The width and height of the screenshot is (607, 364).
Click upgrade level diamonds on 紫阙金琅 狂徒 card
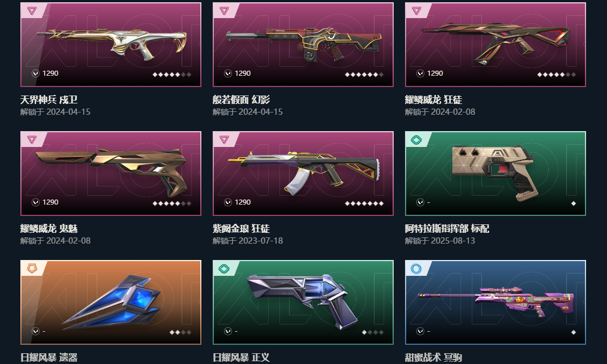(364, 203)
